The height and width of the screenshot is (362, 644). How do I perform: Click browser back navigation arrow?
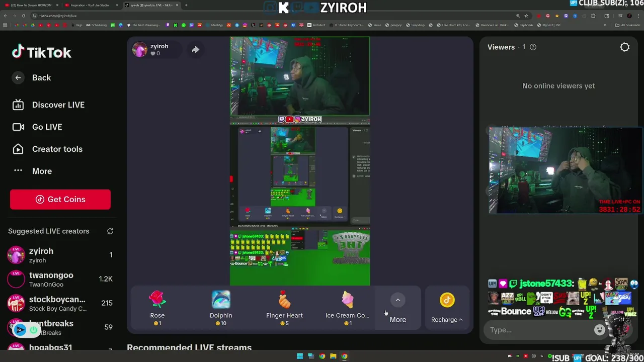click(x=6, y=16)
